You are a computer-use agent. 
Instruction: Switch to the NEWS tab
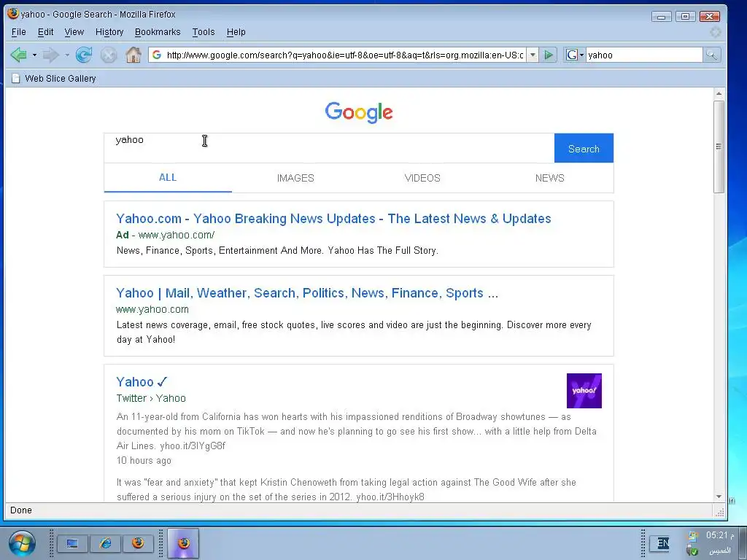coord(549,178)
